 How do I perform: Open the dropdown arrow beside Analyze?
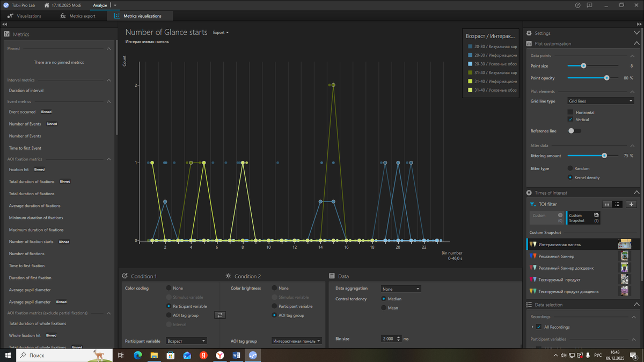pyautogui.click(x=115, y=5)
